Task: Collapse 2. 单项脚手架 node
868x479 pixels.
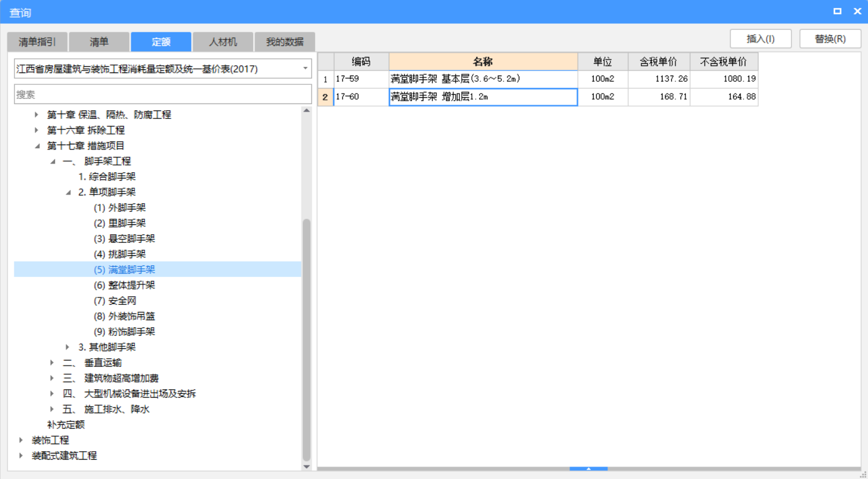Action: (67, 192)
